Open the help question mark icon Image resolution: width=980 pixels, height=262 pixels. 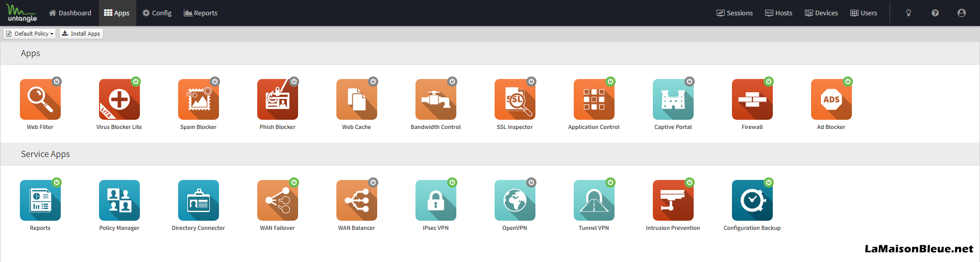click(935, 13)
